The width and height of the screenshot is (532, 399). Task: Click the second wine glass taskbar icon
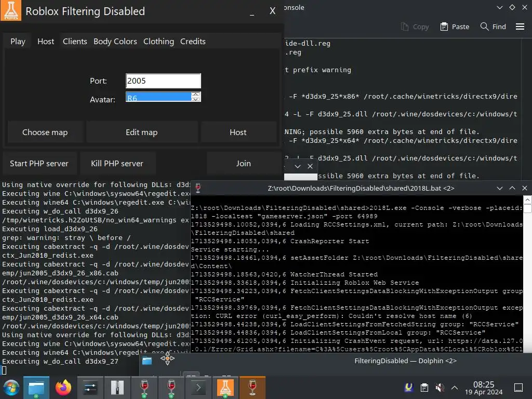coord(171,388)
